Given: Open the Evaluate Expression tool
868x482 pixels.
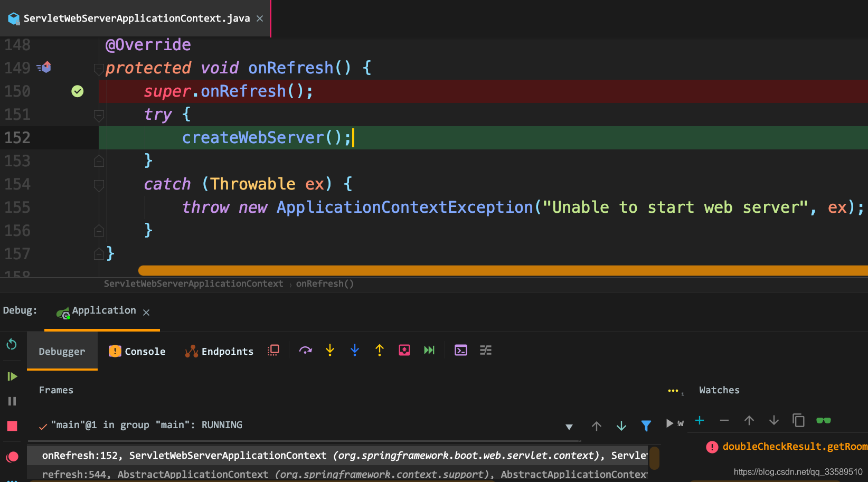Looking at the screenshot, I should click(x=460, y=351).
